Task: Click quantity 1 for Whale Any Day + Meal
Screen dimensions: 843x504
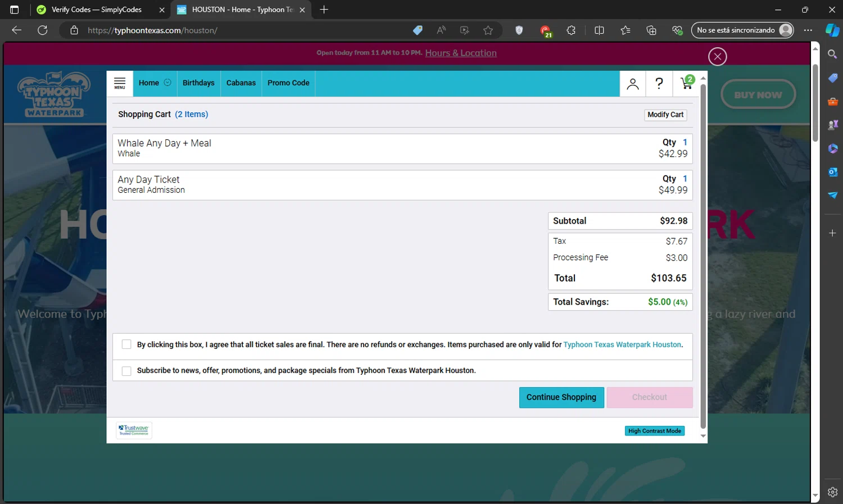Action: point(685,142)
